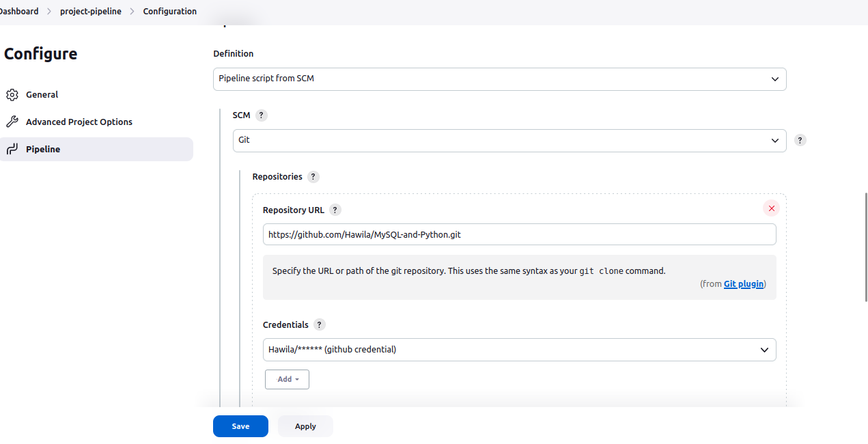Viewport: 868px width, 444px height.
Task: Open the Repositories help question mark
Action: pos(313,176)
